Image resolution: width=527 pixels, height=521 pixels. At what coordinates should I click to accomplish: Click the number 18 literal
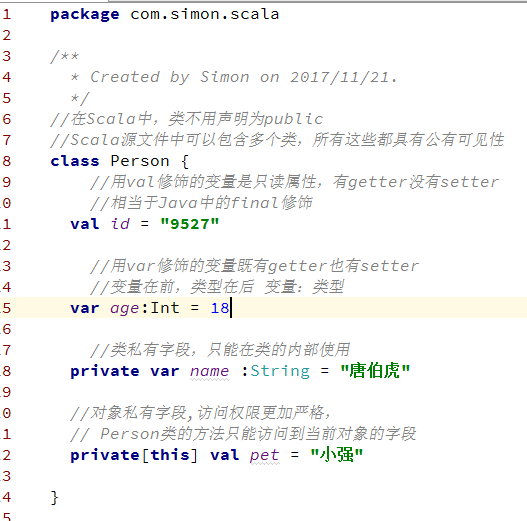click(220, 308)
